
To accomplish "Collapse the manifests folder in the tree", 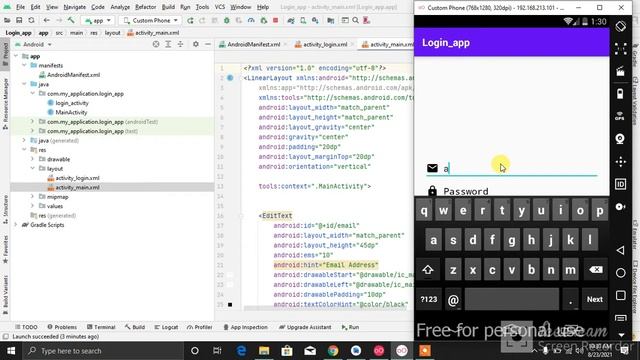I will [24, 65].
